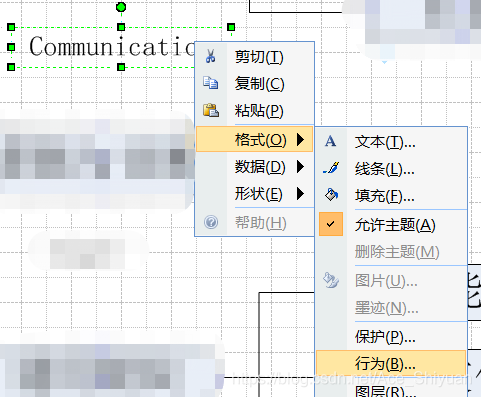Click the green rotation handle circle

point(121,7)
